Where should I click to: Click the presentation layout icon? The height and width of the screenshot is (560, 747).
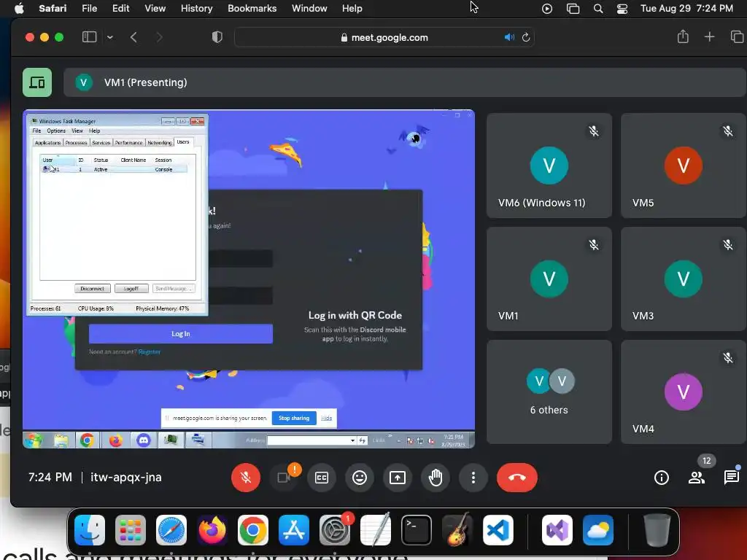pos(37,82)
